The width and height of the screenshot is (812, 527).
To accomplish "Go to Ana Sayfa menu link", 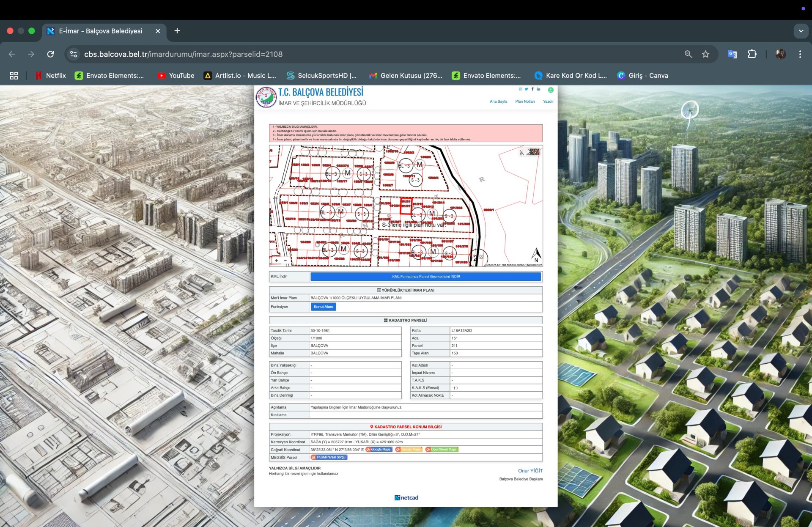I will click(x=498, y=102).
